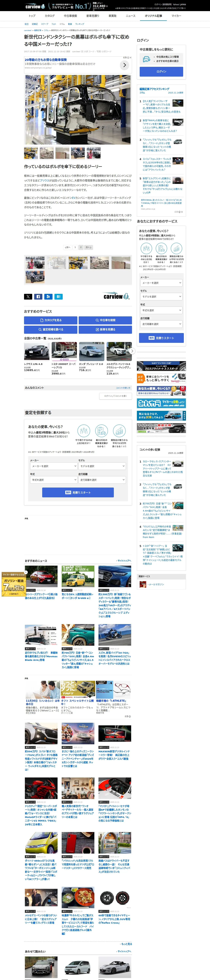The image size is (210, 980).
Task: Open the トップ navigation tab
Action: click(32, 16)
